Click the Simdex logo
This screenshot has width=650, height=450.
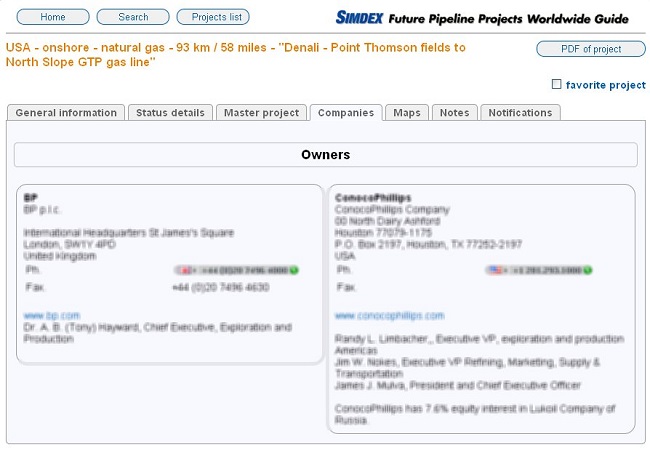368,18
